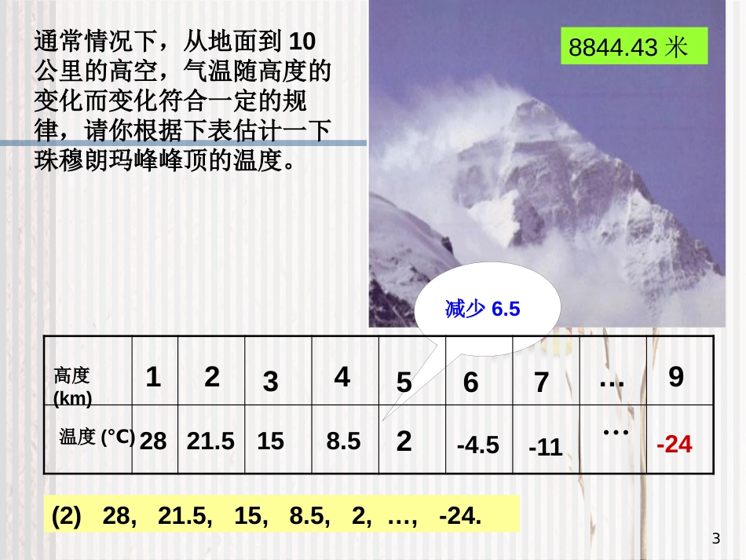
Task: Select the "-11" temperature value
Action: tap(545, 447)
